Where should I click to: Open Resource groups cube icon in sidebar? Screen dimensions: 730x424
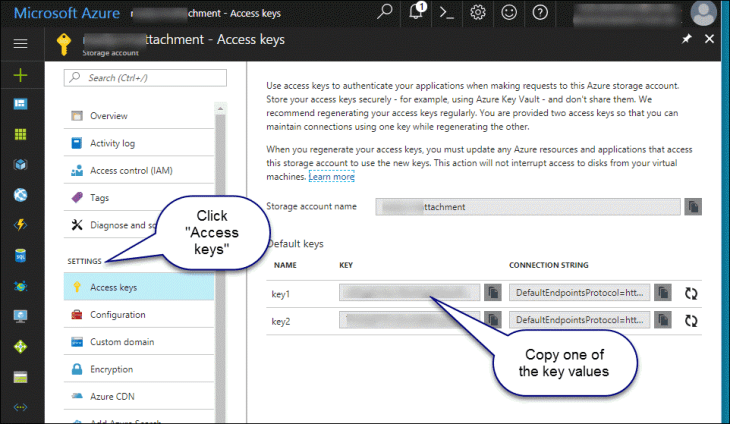(20, 165)
